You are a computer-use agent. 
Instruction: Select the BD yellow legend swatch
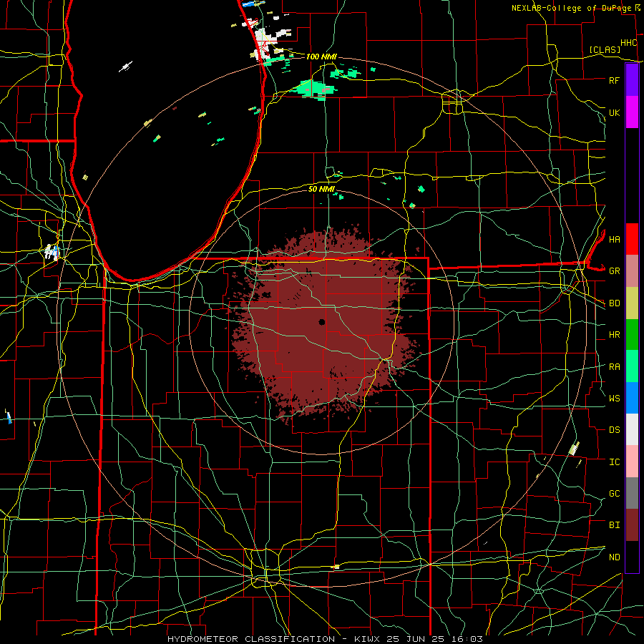tap(632, 303)
